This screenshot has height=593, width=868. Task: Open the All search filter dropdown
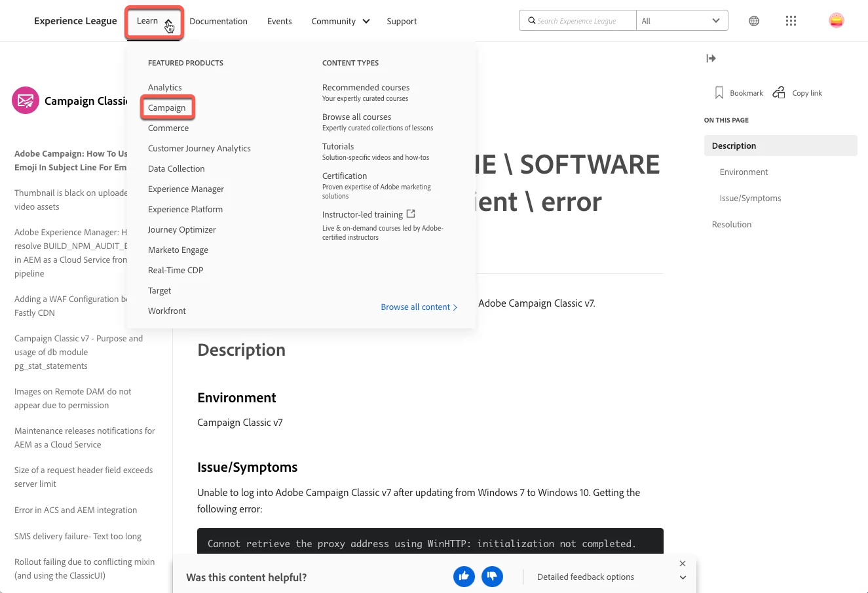(x=682, y=20)
